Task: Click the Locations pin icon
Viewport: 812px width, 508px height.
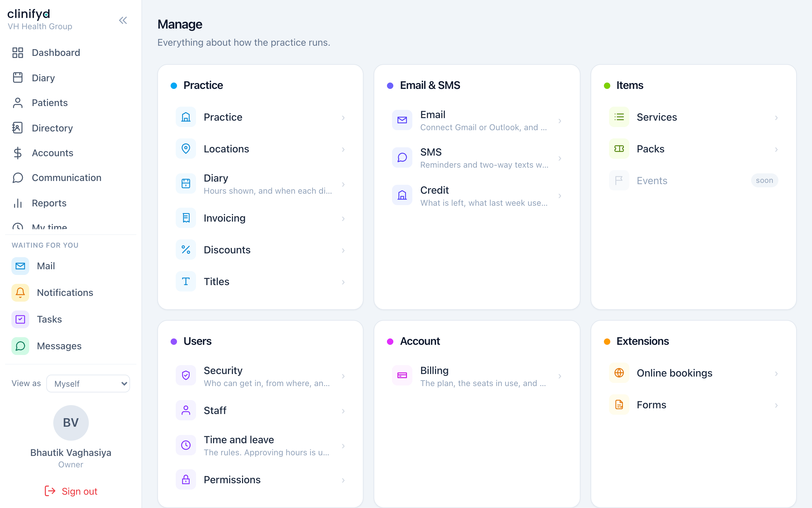Action: pyautogui.click(x=186, y=149)
